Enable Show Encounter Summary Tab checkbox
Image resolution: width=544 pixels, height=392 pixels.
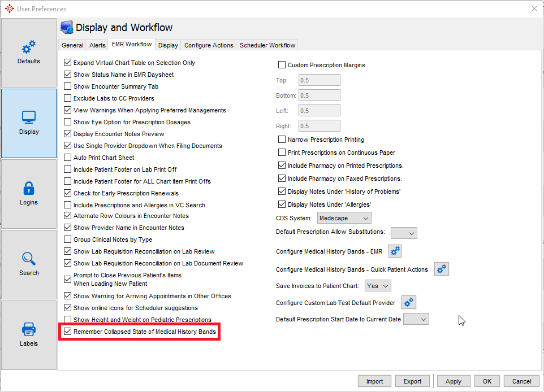(x=68, y=86)
